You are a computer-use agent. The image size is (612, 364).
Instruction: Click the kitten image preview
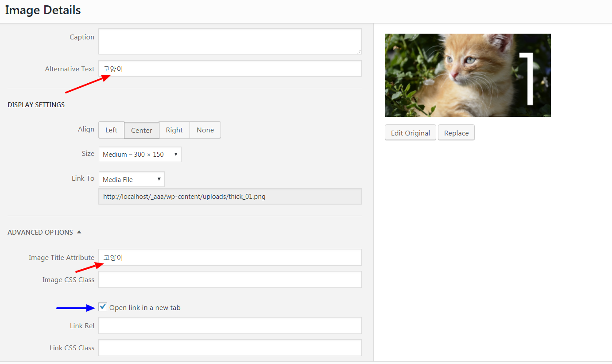click(x=468, y=75)
